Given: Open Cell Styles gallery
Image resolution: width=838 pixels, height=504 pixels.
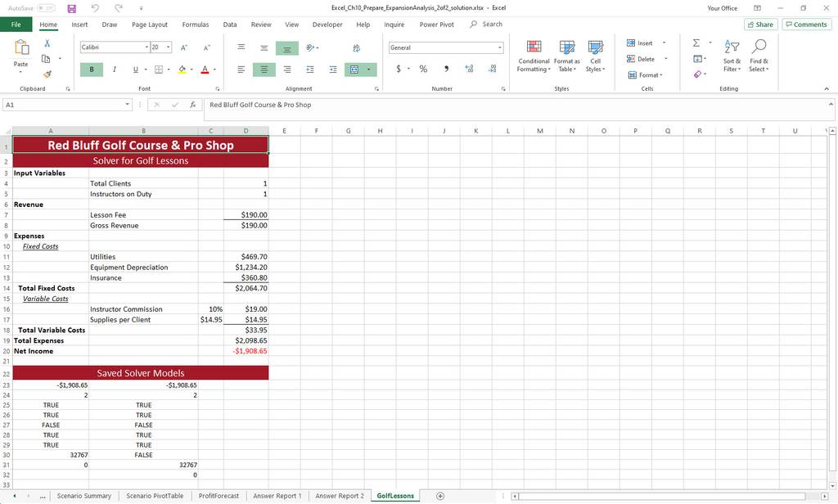Looking at the screenshot, I should (595, 56).
